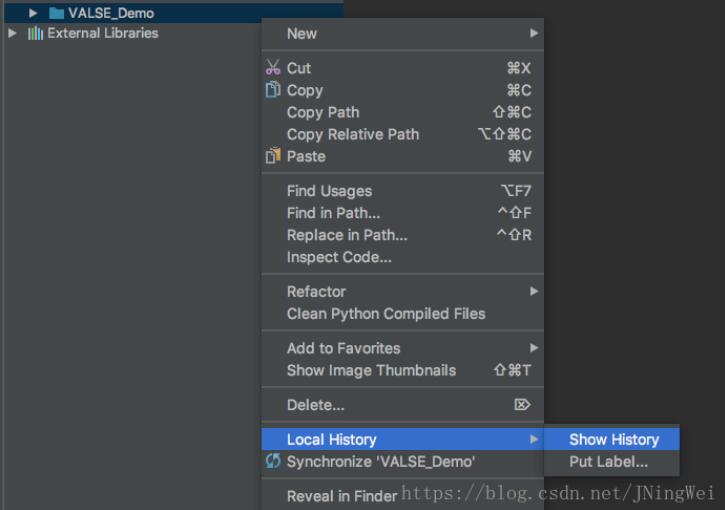Click the Cut scissors icon
Image resolution: width=725 pixels, height=510 pixels.
pyautogui.click(x=273, y=68)
